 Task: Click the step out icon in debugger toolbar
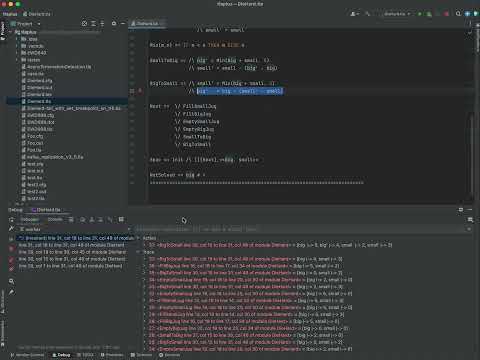pyautogui.click(x=100, y=220)
